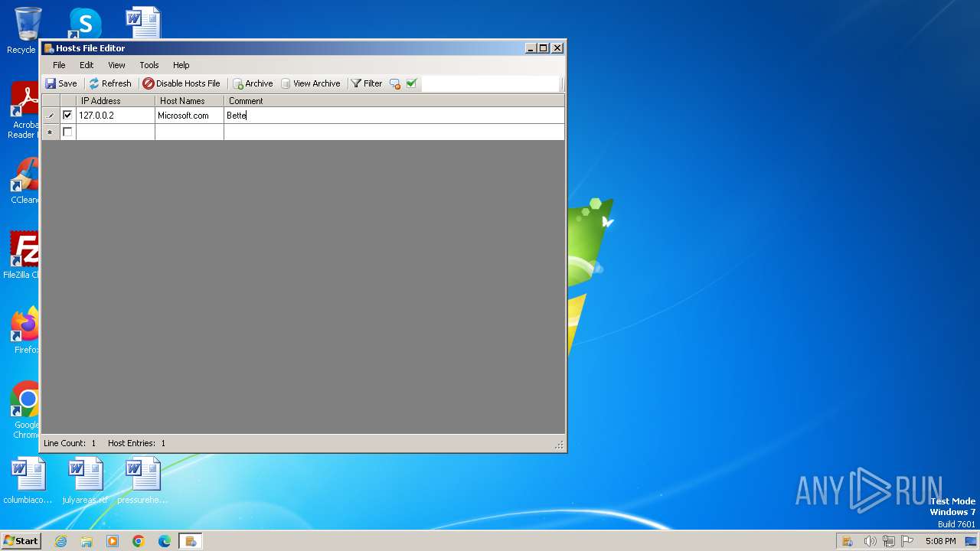This screenshot has height=551, width=980.
Task: Click Hosts File Editor taskbar button
Action: pos(191,541)
